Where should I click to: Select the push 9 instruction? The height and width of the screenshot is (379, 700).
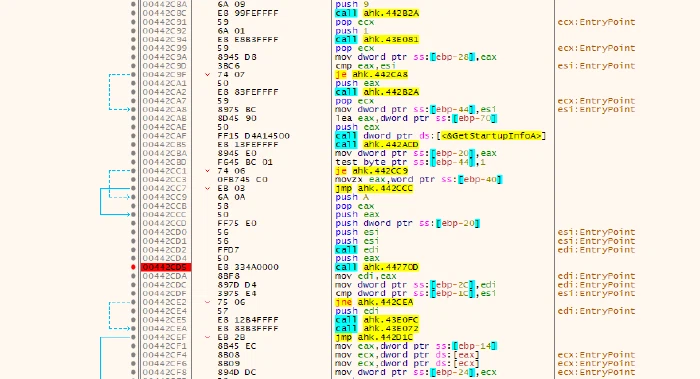pyautogui.click(x=352, y=4)
